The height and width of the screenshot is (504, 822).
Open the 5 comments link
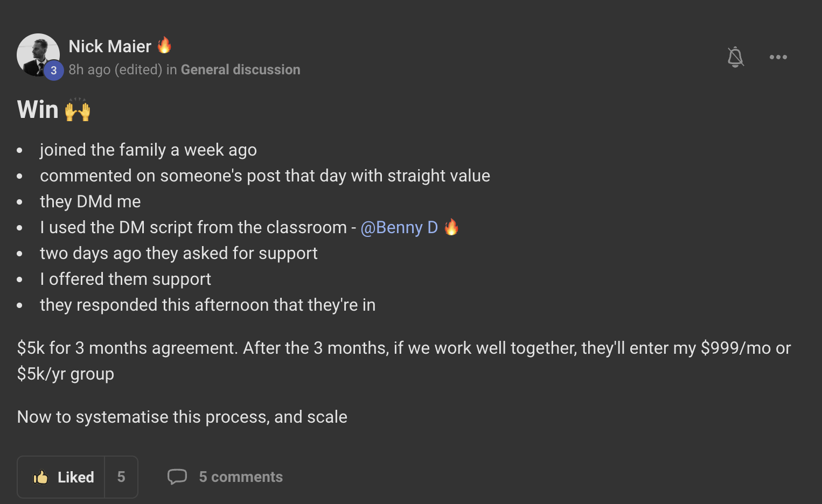pyautogui.click(x=241, y=477)
